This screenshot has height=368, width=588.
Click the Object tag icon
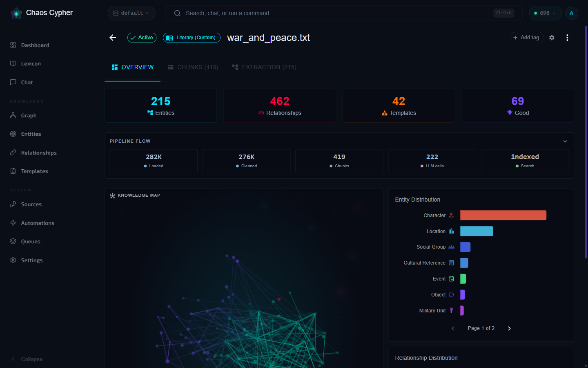pos(451,294)
